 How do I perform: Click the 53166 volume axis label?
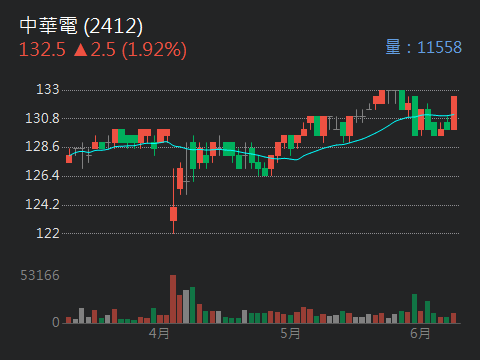40,275
